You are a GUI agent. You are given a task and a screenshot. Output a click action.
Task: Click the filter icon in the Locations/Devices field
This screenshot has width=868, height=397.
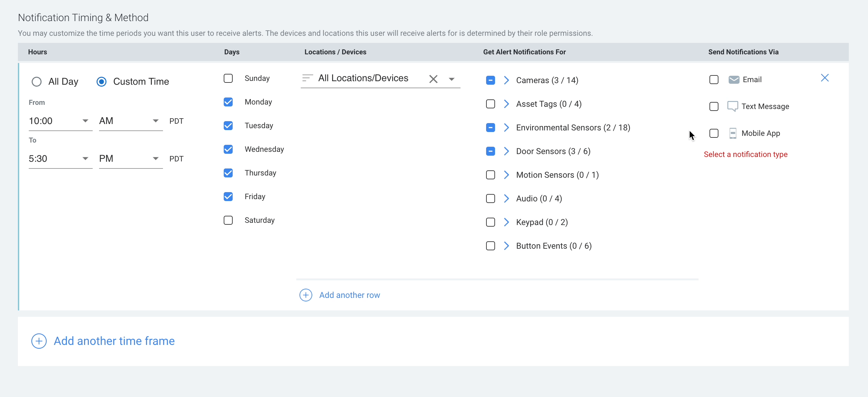point(306,78)
